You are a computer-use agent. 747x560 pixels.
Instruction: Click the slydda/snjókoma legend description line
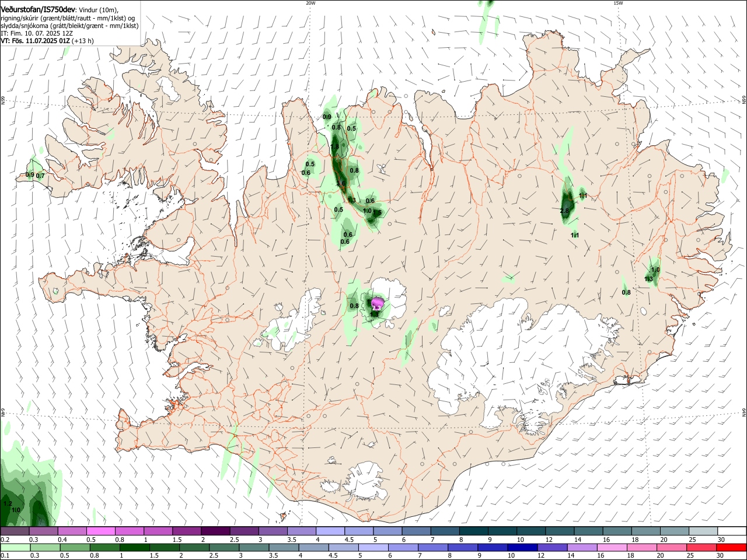69,26
